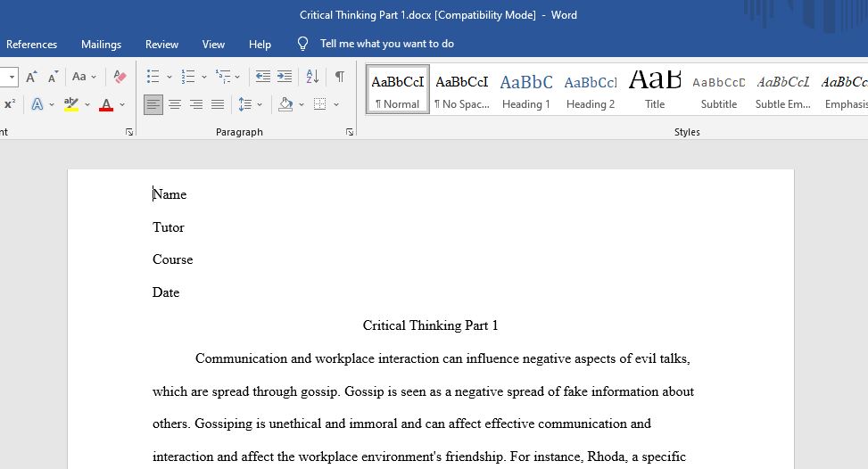Focus Tell me what you want to do box
The width and height of the screenshot is (868, 469).
click(387, 44)
